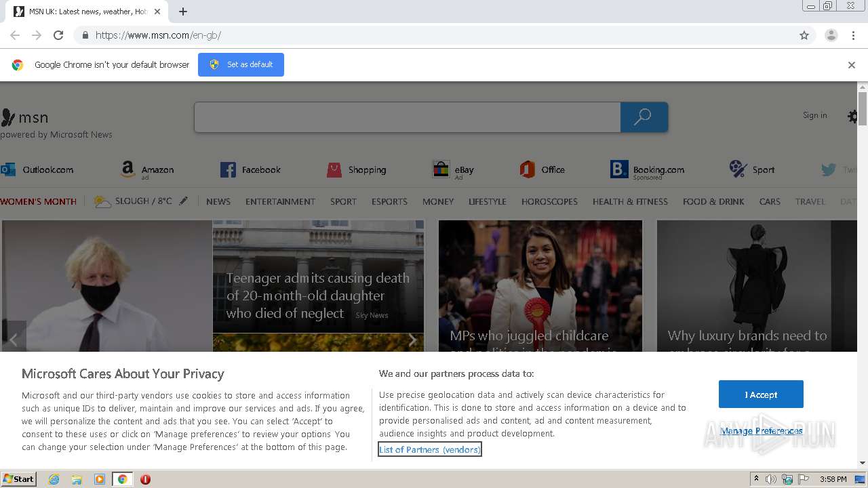Open the Food & Drink category

713,201
